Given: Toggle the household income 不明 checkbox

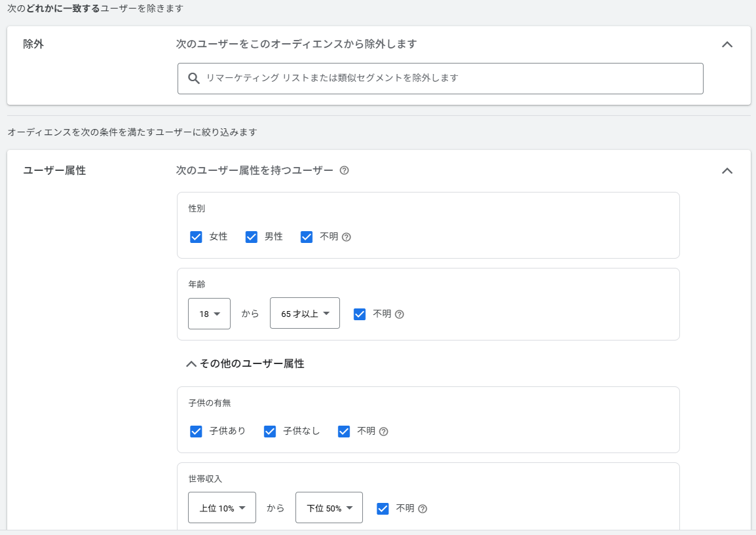Looking at the screenshot, I should pos(383,509).
